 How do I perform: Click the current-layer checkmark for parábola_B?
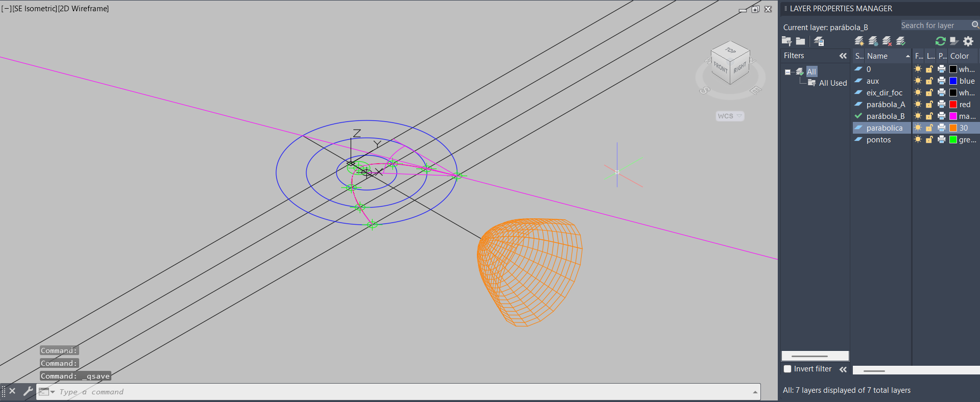pos(858,116)
